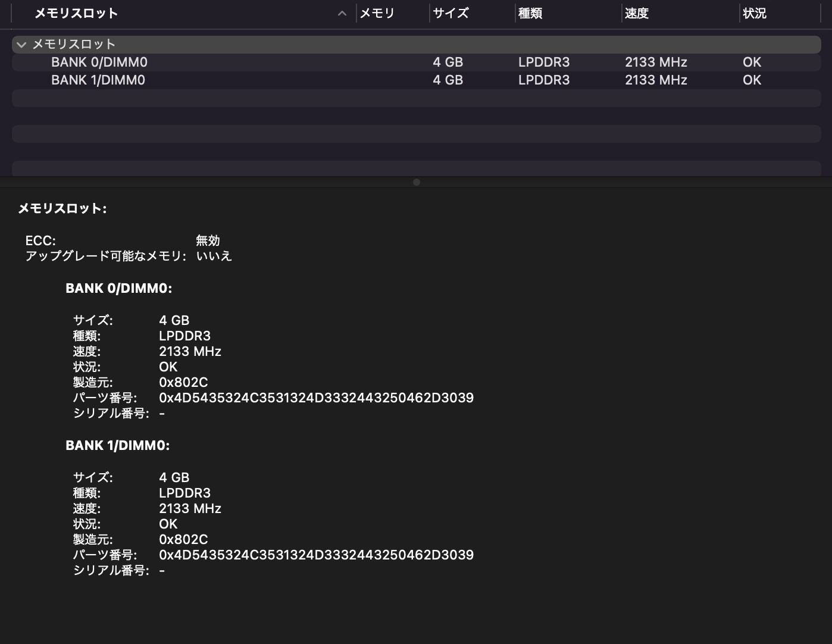Screen dimensions: 832x644
Task: Sort table by 速度 column header
Action: coord(636,13)
